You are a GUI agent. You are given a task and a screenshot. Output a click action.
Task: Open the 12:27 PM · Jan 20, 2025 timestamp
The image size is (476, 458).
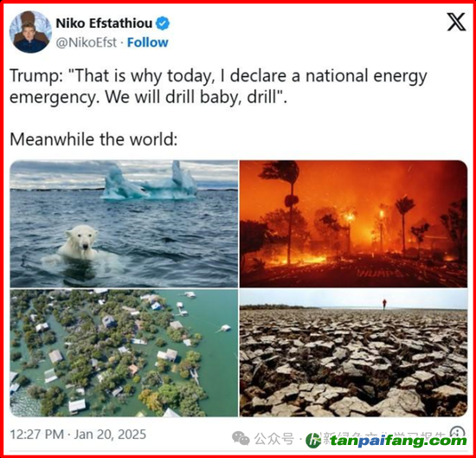click(78, 435)
